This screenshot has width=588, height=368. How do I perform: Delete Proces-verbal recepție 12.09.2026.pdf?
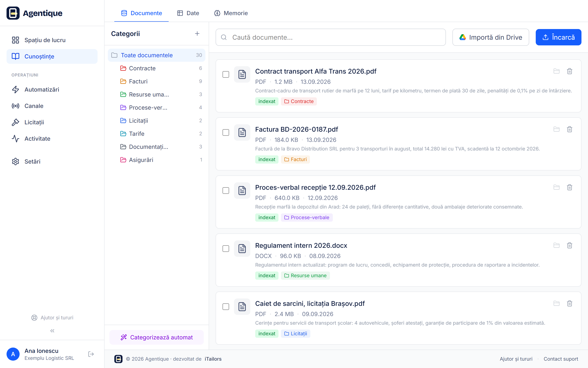tap(570, 187)
